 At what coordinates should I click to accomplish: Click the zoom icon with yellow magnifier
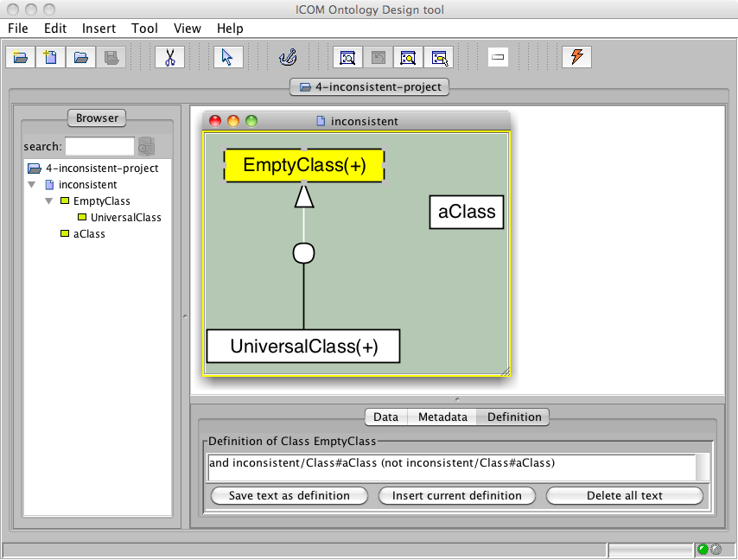click(408, 57)
